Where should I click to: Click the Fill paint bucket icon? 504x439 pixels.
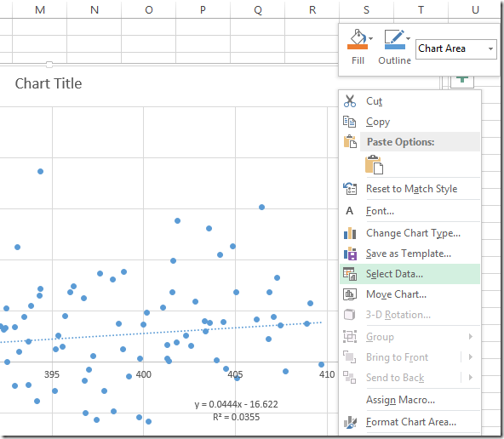pyautogui.click(x=358, y=39)
